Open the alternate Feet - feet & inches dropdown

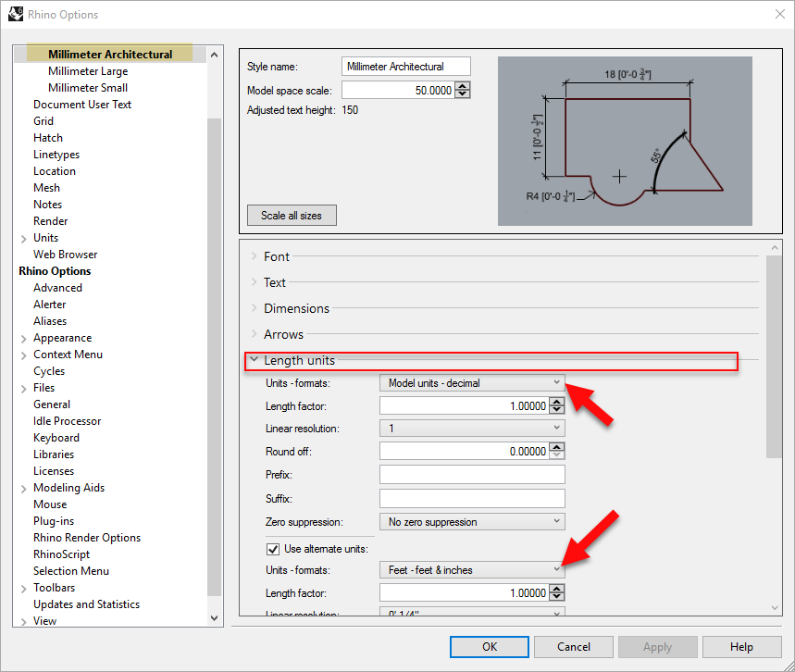coord(472,570)
